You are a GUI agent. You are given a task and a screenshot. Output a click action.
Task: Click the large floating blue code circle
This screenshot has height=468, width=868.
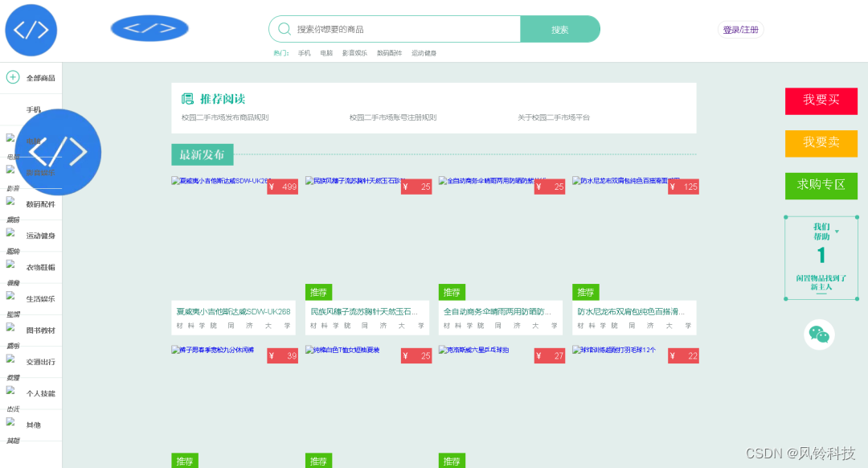[58, 152]
